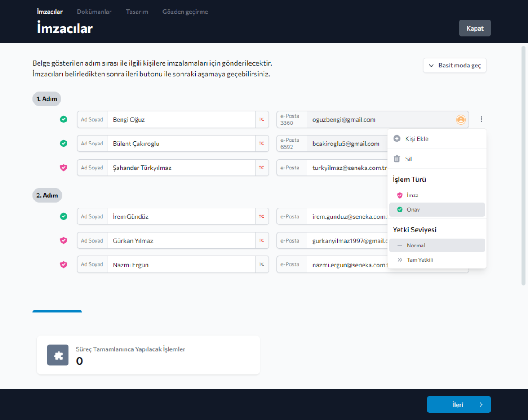Select Kişi Ekle from the context menu
528x420 pixels.
coord(416,139)
